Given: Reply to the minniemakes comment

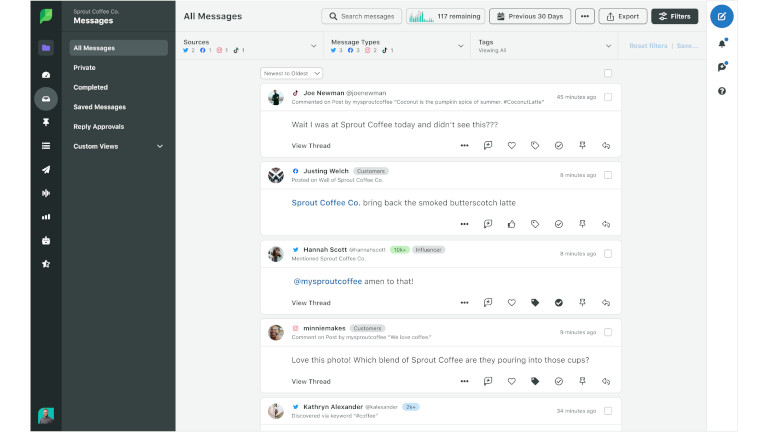Looking at the screenshot, I should (606, 381).
